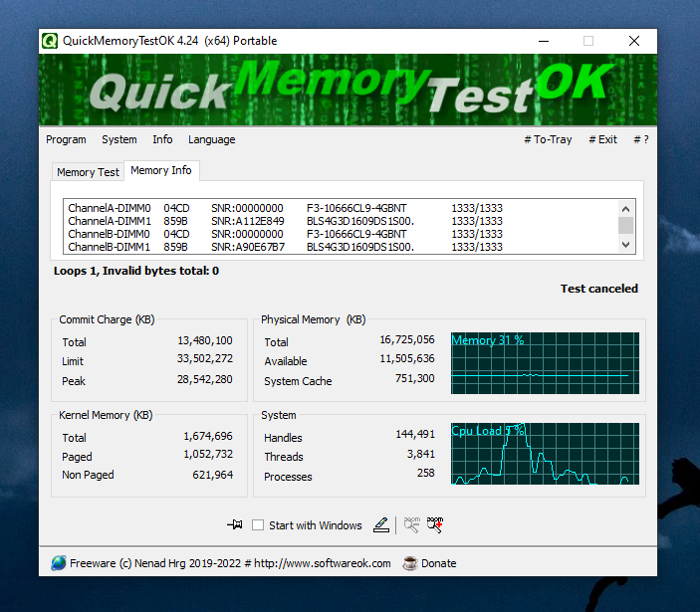The height and width of the screenshot is (612, 700).
Task: Click Handles value 144,491
Action: pyautogui.click(x=415, y=434)
